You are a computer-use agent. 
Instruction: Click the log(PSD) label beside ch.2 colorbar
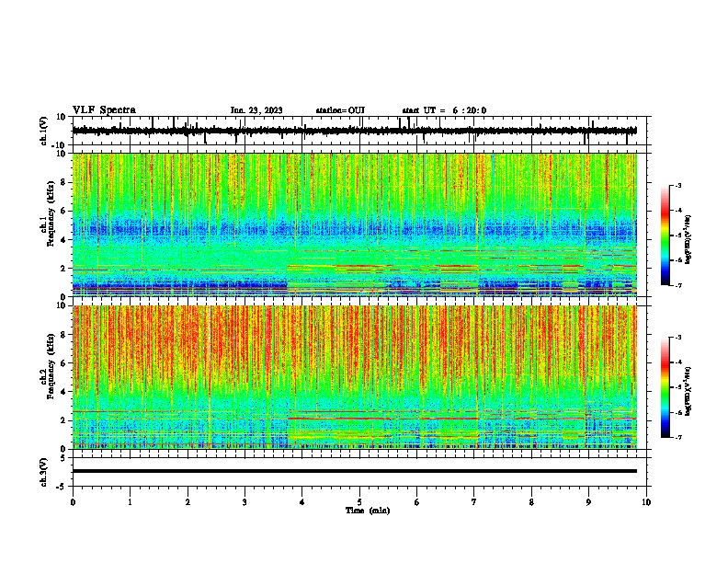(x=688, y=391)
